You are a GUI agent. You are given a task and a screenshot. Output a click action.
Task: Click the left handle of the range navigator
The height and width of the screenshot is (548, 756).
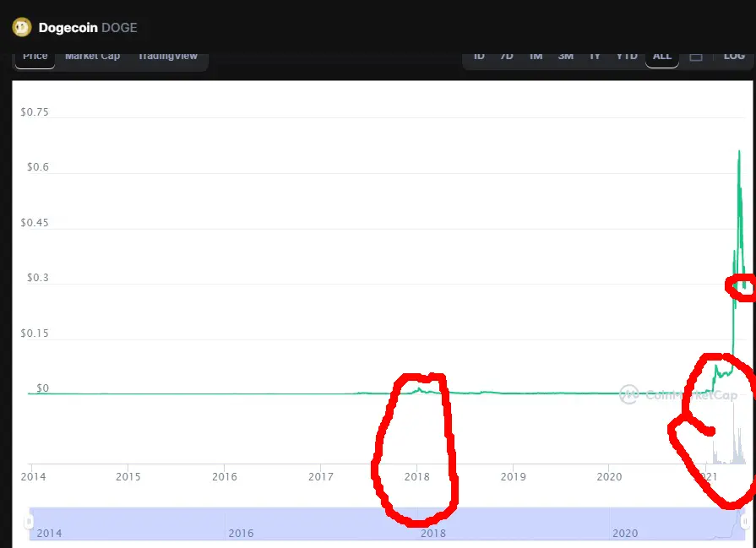pyautogui.click(x=29, y=522)
